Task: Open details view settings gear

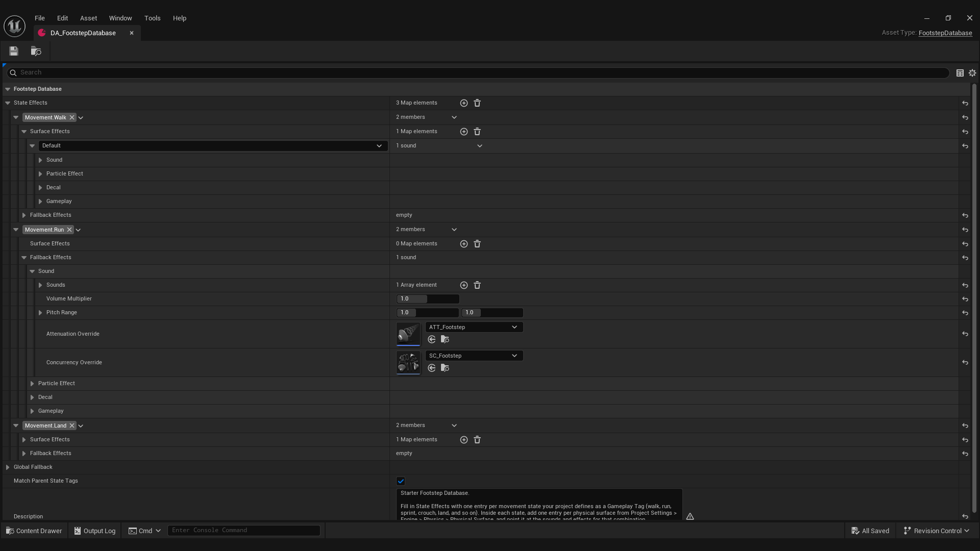Action: (972, 73)
